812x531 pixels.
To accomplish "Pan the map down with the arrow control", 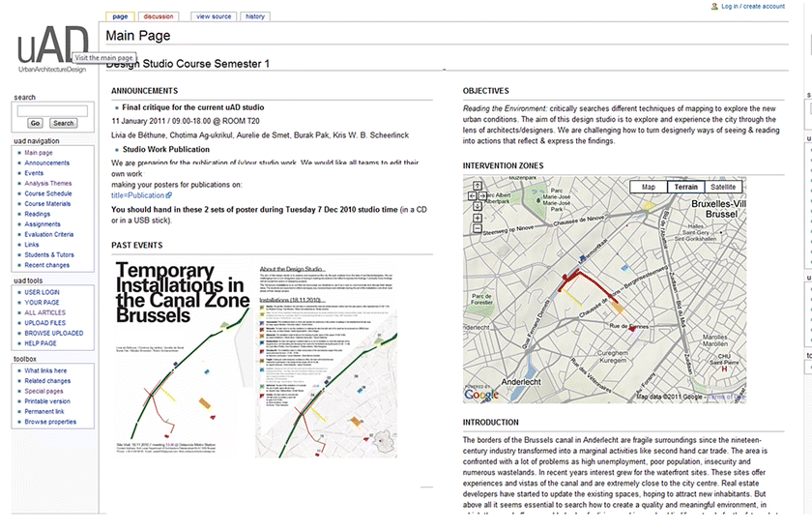I will pos(477,206).
